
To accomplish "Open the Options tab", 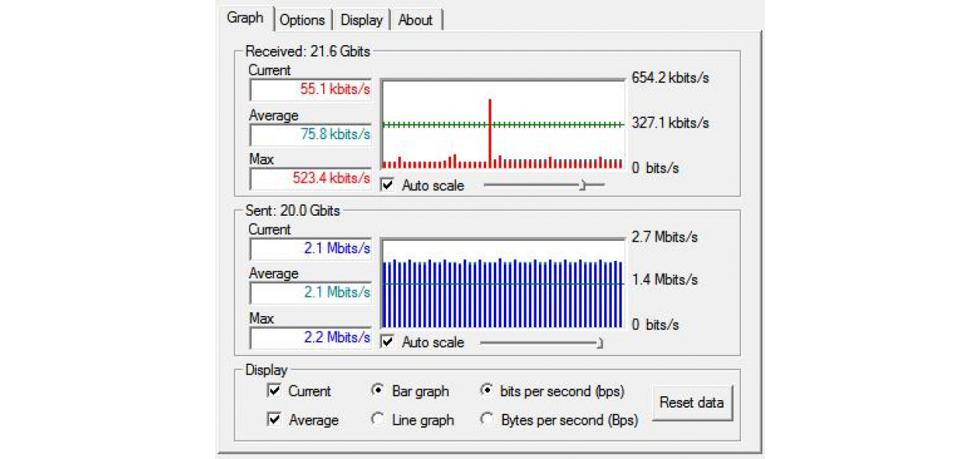I will tap(302, 20).
